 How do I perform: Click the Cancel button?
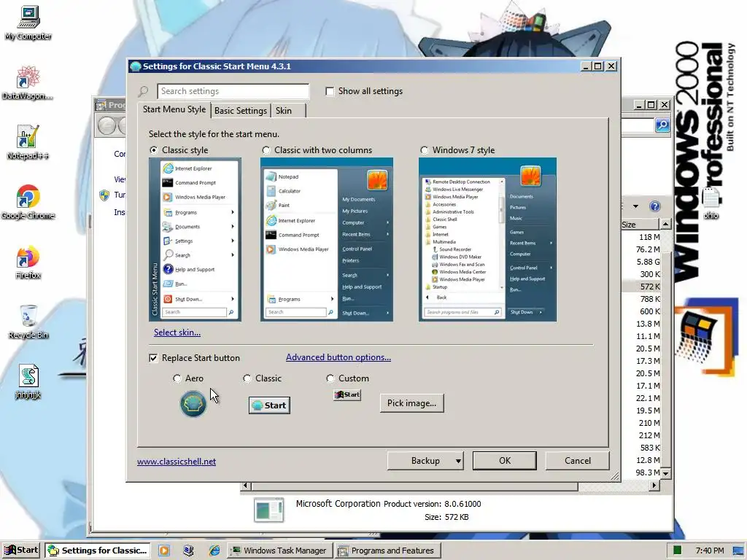[x=578, y=461]
